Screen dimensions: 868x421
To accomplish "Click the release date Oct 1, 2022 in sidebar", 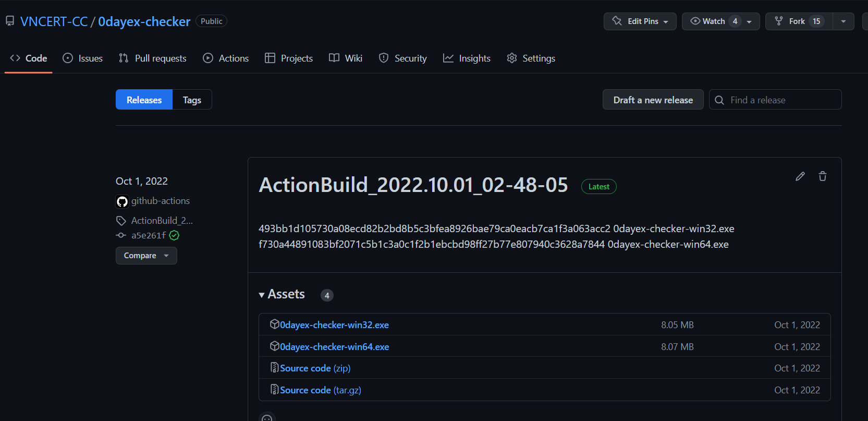I will 142,181.
